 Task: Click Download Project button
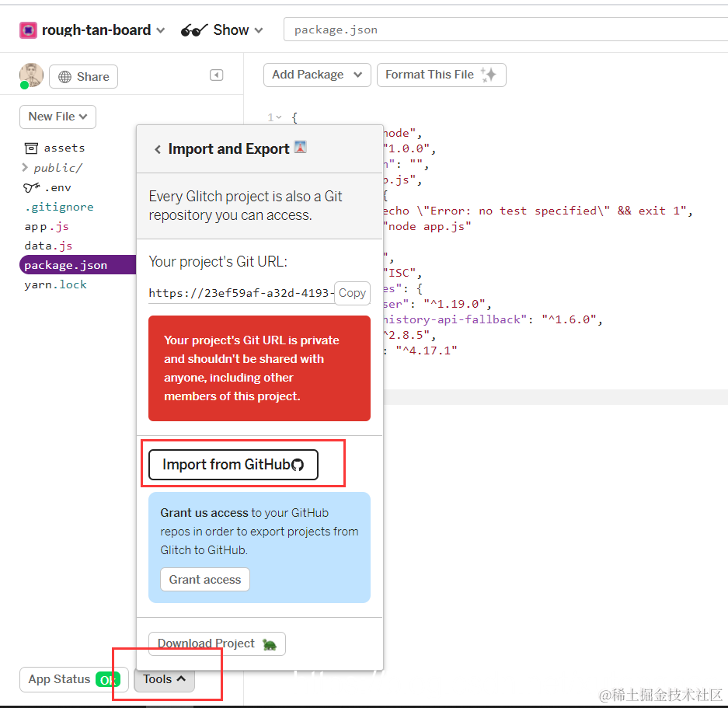[217, 643]
